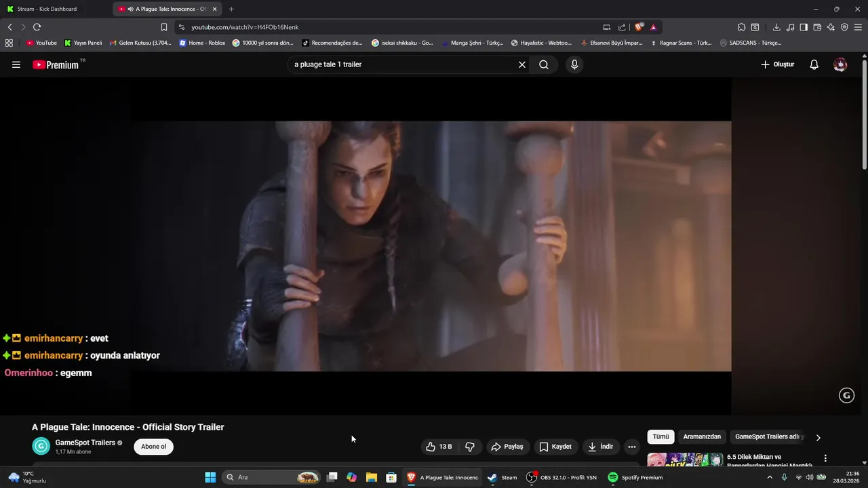The height and width of the screenshot is (488, 868).
Task: Select the GameSpot Trailers filter chip
Action: click(x=769, y=437)
